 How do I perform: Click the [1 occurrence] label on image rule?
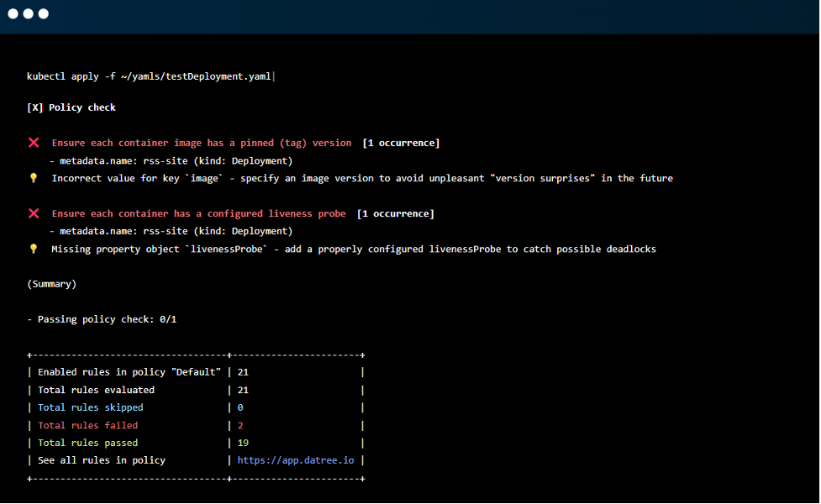click(401, 142)
